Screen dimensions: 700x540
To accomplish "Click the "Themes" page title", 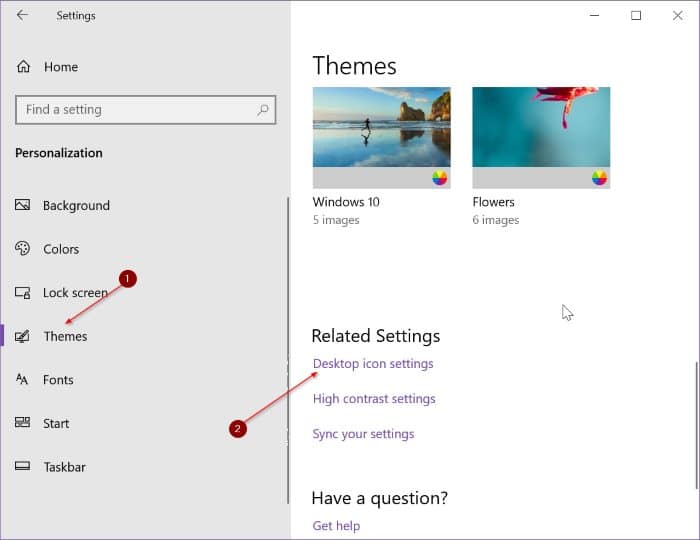I will [354, 66].
